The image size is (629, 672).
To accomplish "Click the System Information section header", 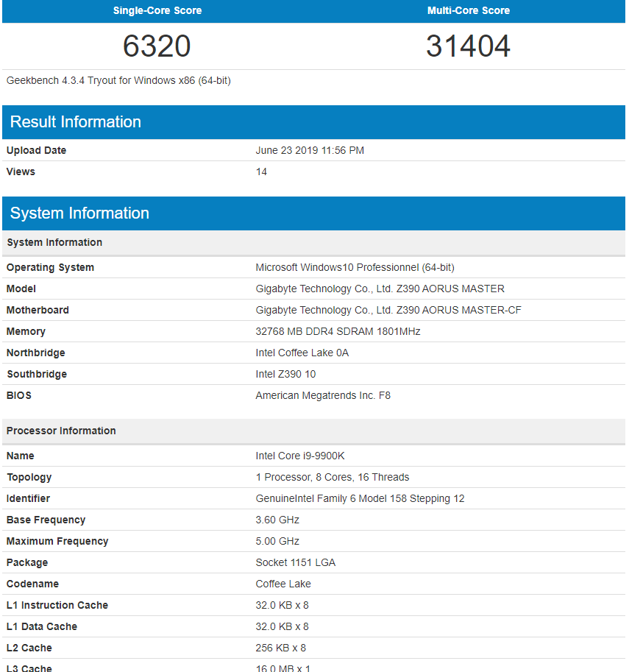I will [x=79, y=213].
